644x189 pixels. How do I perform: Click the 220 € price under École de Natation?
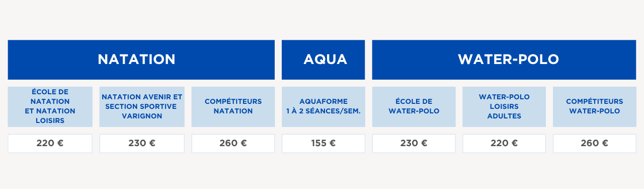coord(50,143)
